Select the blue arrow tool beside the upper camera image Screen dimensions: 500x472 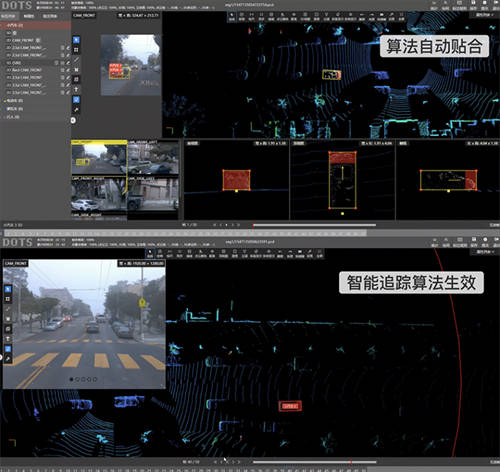[76, 40]
